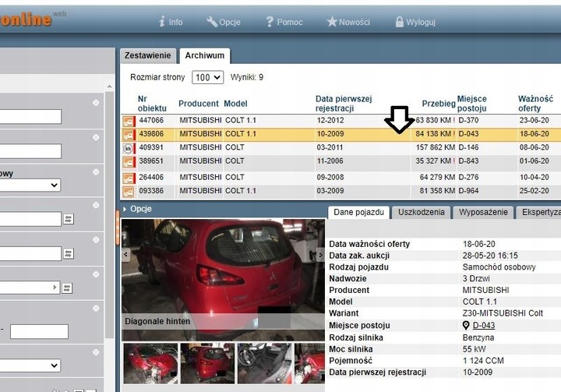Expand the Opcje panel
561x392 pixels.
pos(137,210)
